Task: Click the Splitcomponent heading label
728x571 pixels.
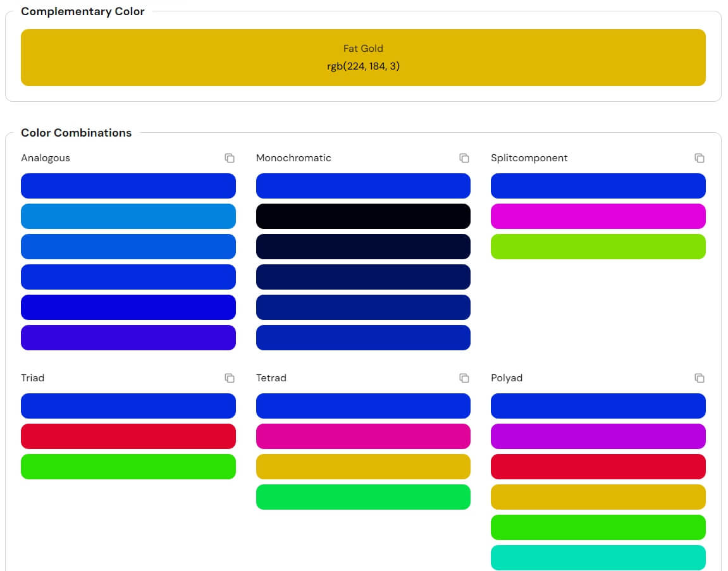Action: 529,158
